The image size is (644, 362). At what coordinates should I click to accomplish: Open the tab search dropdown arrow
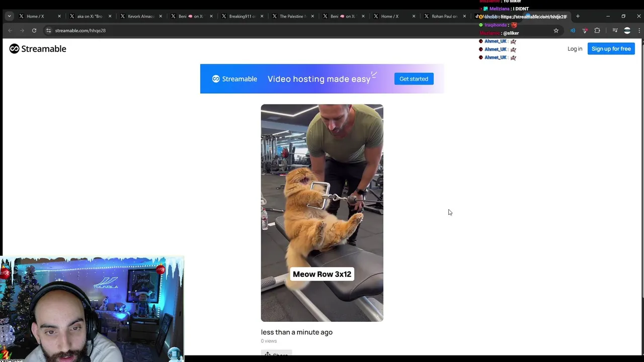tap(9, 16)
